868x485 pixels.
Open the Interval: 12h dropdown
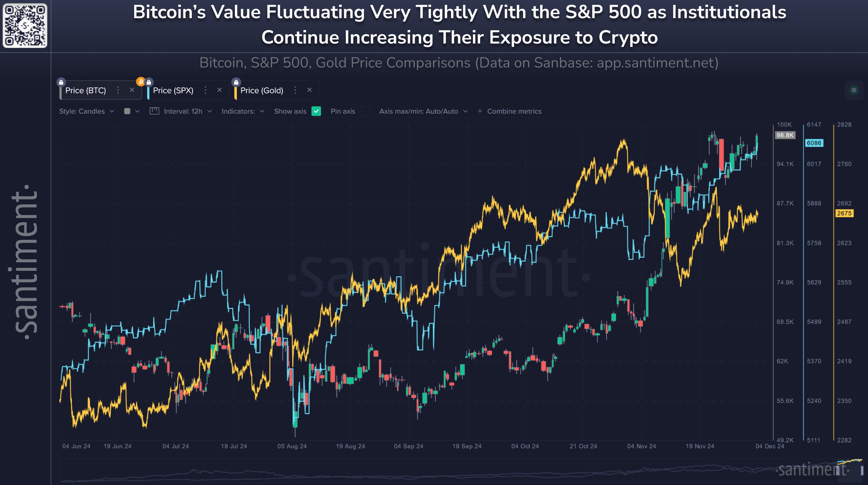(183, 111)
